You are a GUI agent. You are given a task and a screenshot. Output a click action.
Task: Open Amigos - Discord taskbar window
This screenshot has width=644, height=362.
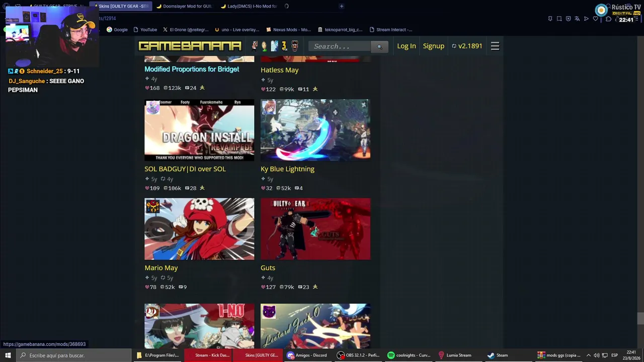click(x=307, y=355)
